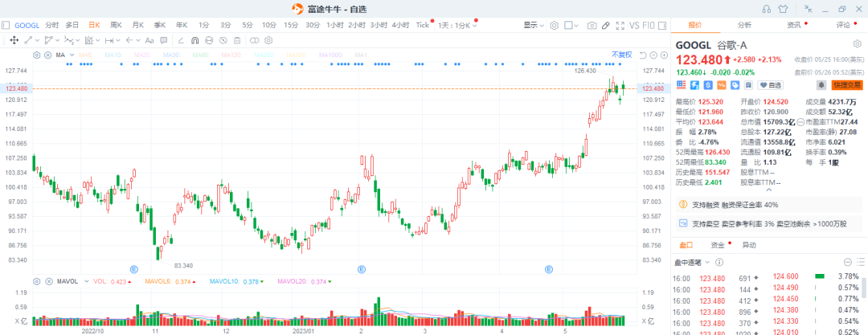Screen dimensions: 868x335
Task: Expand the 显示 dropdown
Action: click(x=534, y=26)
